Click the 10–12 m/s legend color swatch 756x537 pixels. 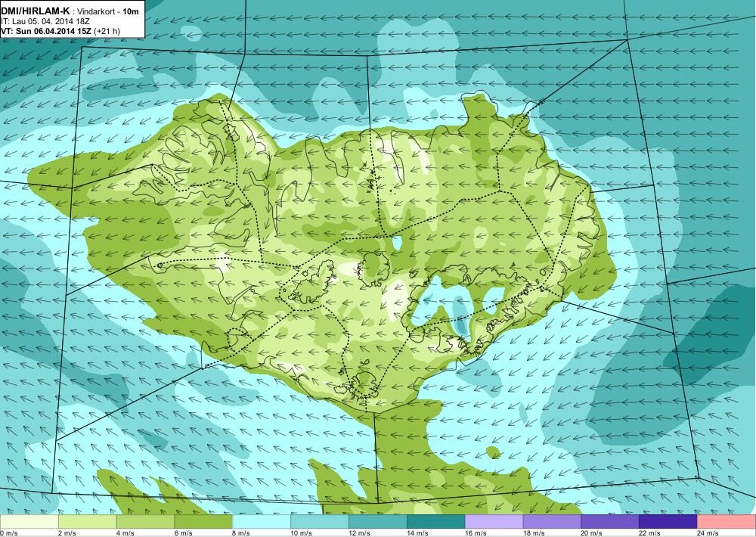pos(320,522)
